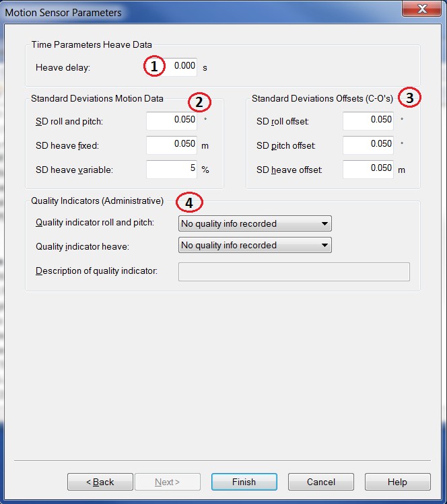447x504 pixels.
Task: Select the SD heave variable percentage field
Action: tap(172, 170)
